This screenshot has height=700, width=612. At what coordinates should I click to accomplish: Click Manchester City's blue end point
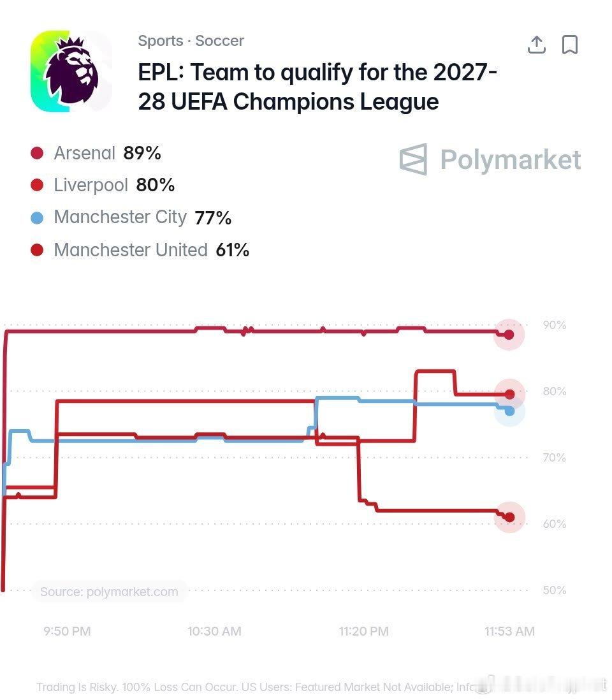point(509,411)
